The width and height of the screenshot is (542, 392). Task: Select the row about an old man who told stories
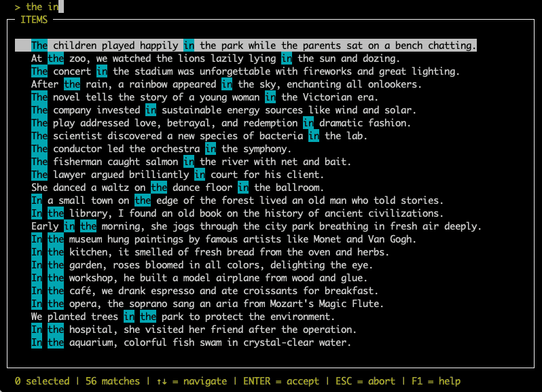[x=237, y=200]
